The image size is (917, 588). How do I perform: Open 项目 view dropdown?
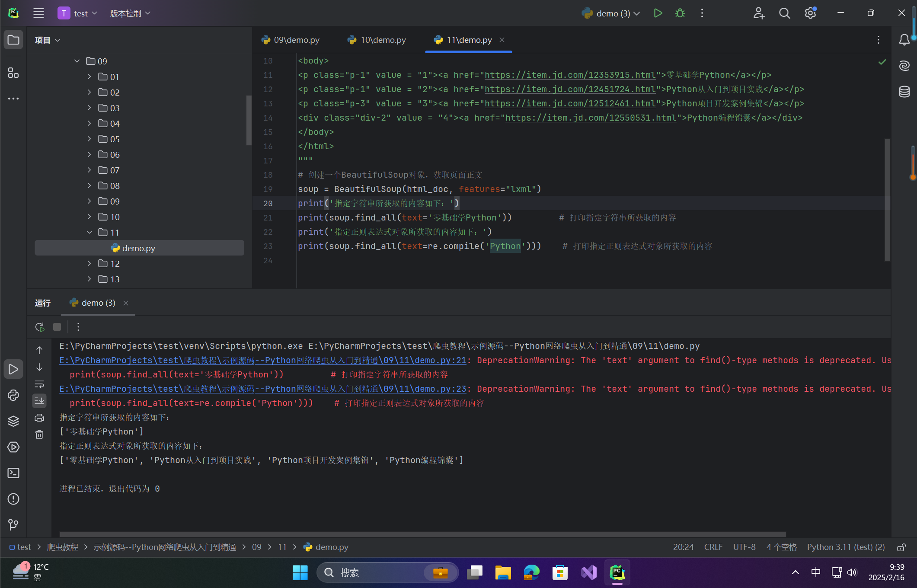pyautogui.click(x=48, y=40)
